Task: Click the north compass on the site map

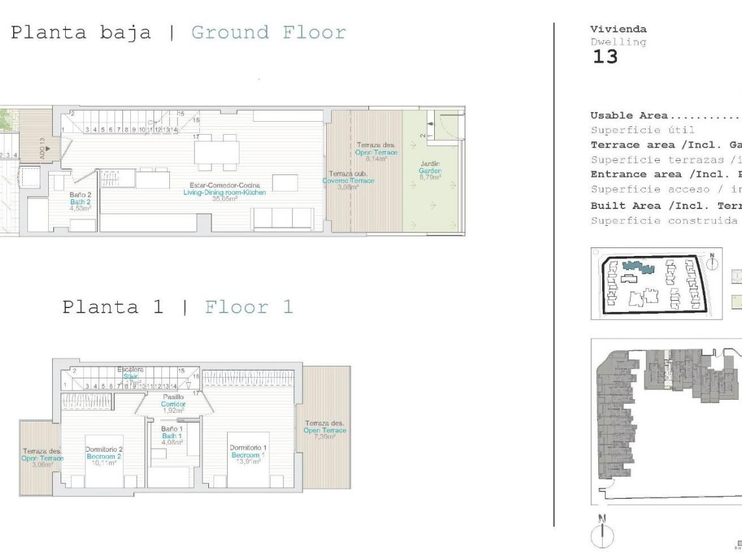Action: 712,263
